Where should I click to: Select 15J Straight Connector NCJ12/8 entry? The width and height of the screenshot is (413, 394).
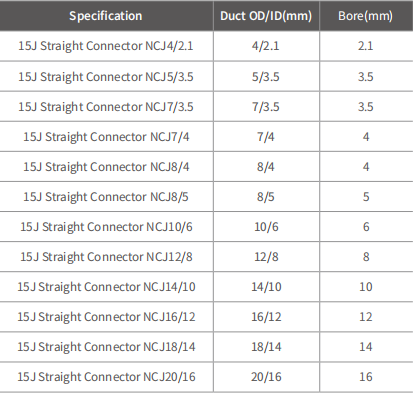106,257
